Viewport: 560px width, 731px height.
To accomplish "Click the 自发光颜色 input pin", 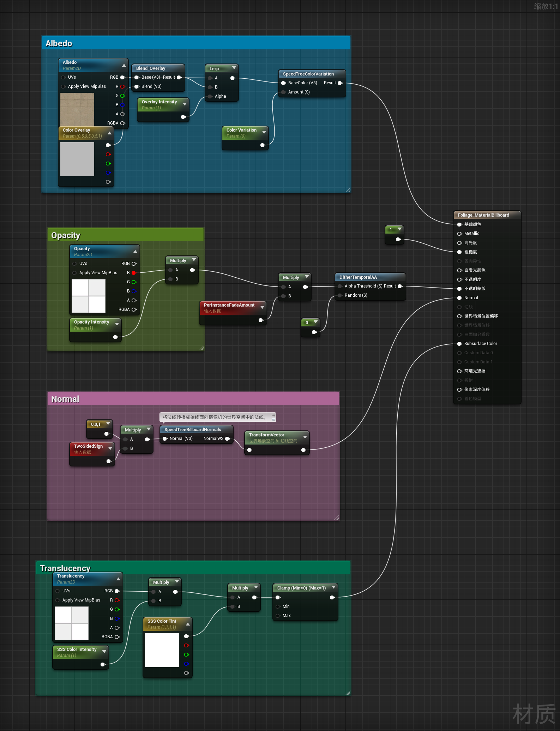I will tap(460, 270).
